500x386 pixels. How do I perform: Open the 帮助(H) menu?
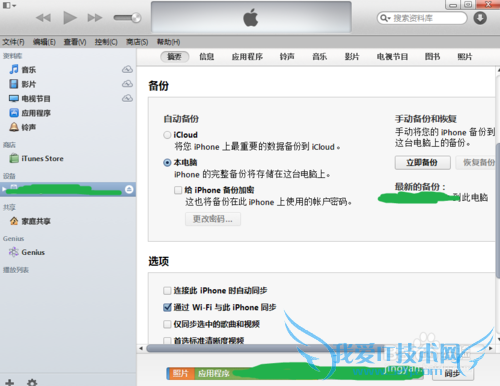tap(168, 42)
